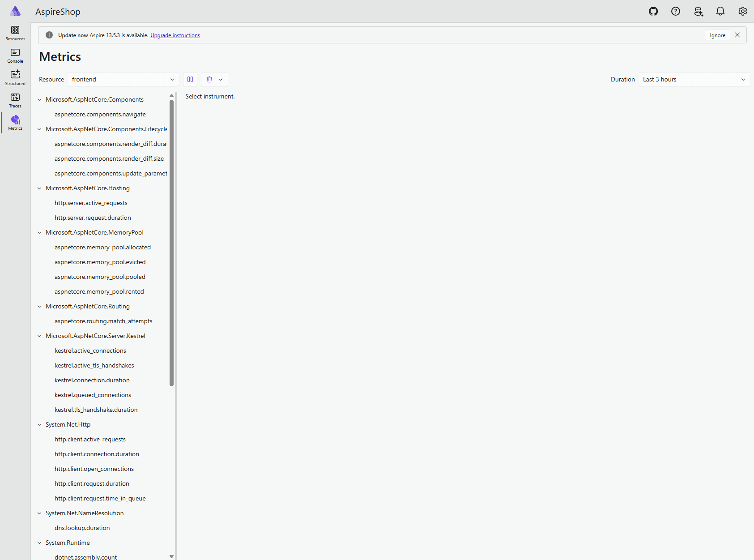Collapse the Microsoft.AspNetCore.MemoryPool group
The height and width of the screenshot is (560, 754).
pyautogui.click(x=39, y=232)
